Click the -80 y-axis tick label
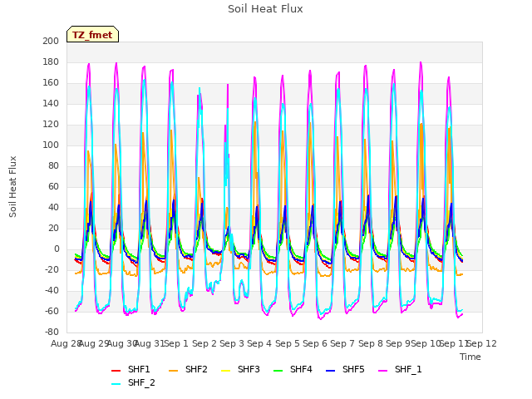This screenshot has width=532, height=399. coord(52,332)
